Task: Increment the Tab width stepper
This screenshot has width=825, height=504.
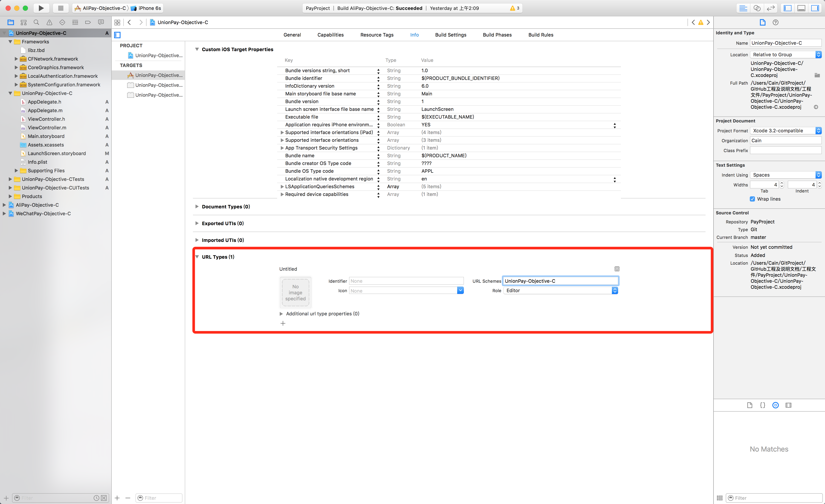Action: pyautogui.click(x=782, y=183)
